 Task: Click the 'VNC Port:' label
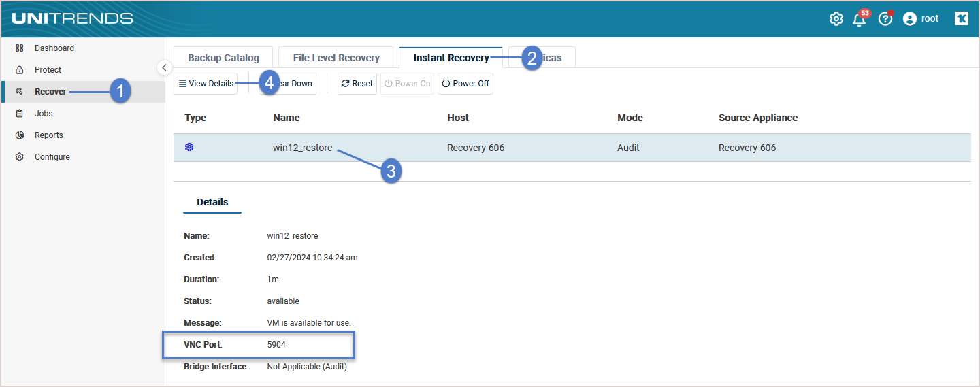click(x=203, y=345)
